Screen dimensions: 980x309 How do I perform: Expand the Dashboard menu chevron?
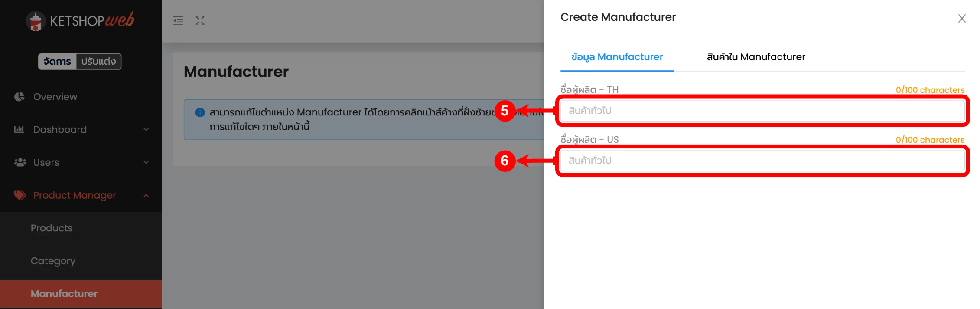point(146,129)
